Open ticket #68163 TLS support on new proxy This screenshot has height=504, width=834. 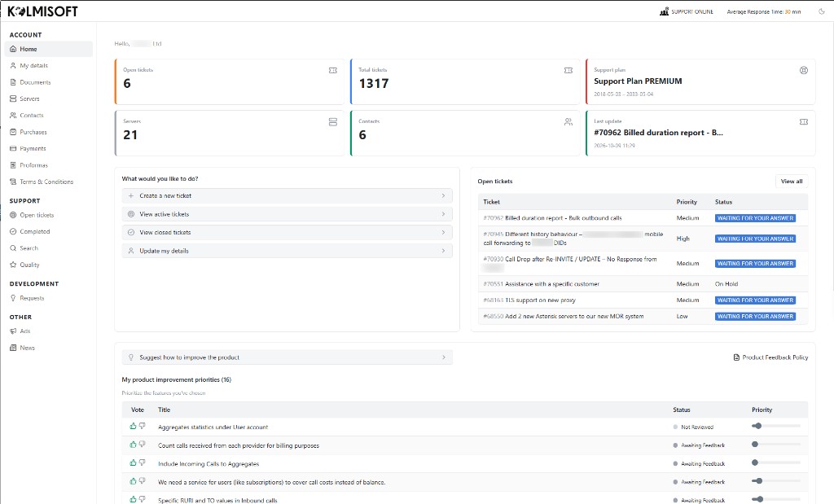click(x=529, y=300)
